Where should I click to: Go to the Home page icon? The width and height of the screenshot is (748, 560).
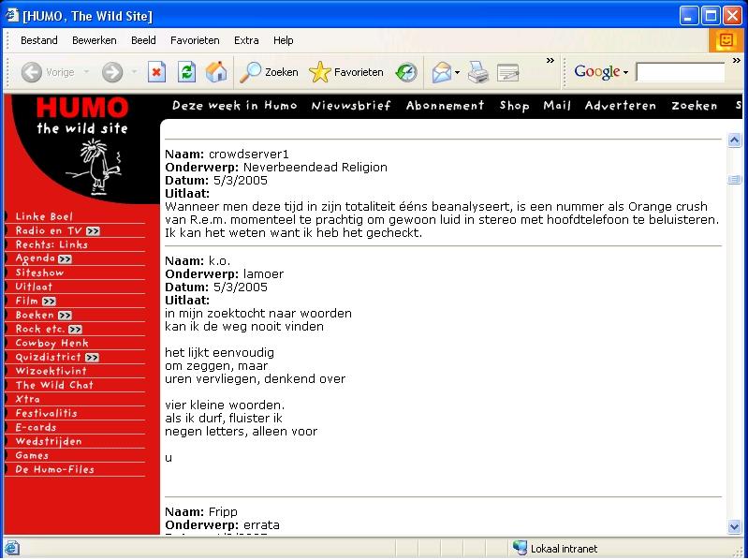216,72
